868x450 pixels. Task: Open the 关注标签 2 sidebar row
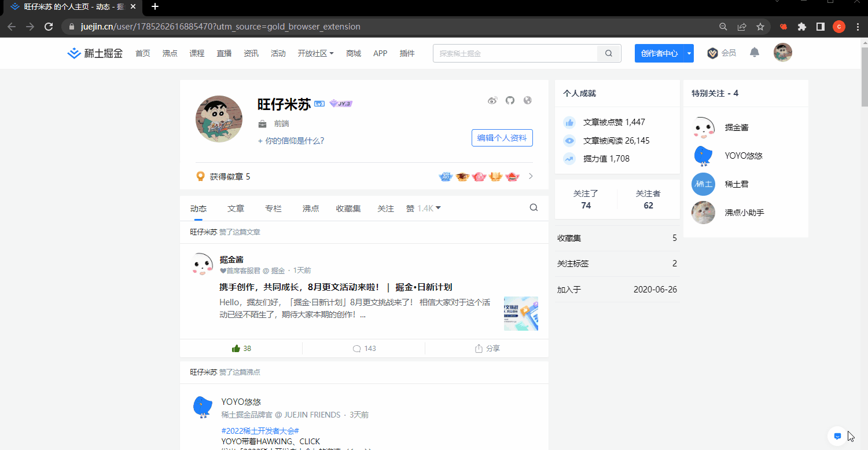pos(617,264)
